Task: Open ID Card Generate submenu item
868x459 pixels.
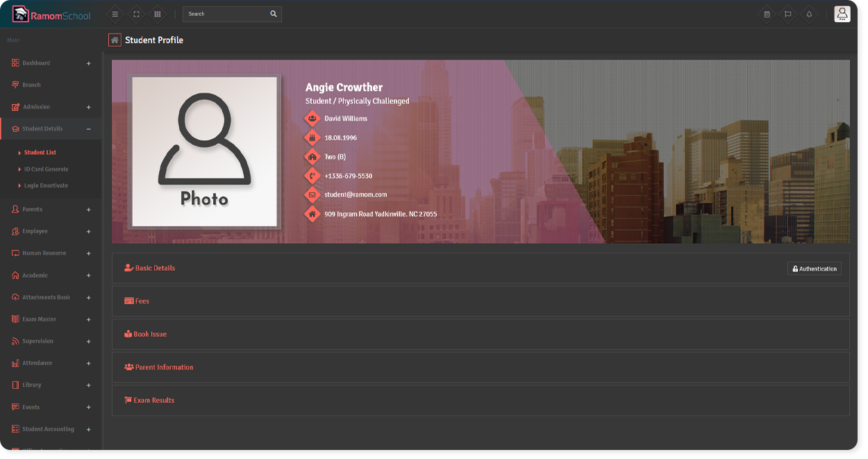Action: tap(46, 169)
